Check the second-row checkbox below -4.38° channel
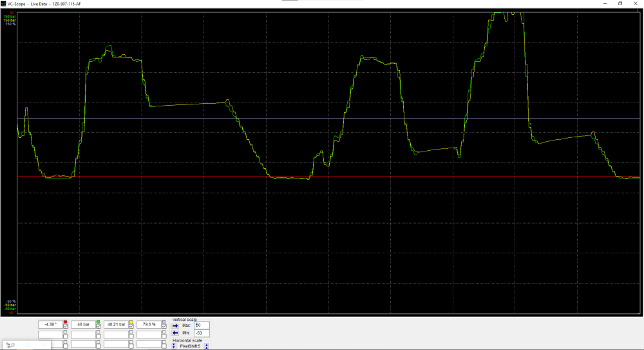644x350 pixels. (65, 336)
